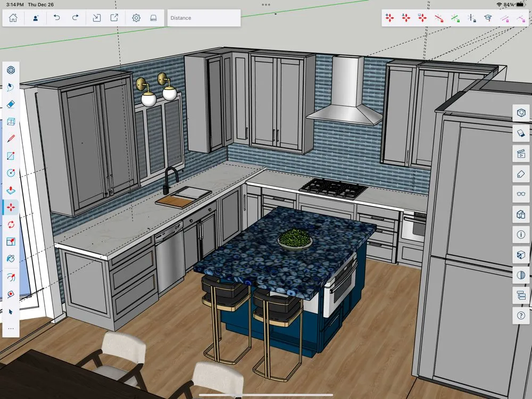Choose the red Rotate tool
The image size is (532, 399).
(x=11, y=225)
